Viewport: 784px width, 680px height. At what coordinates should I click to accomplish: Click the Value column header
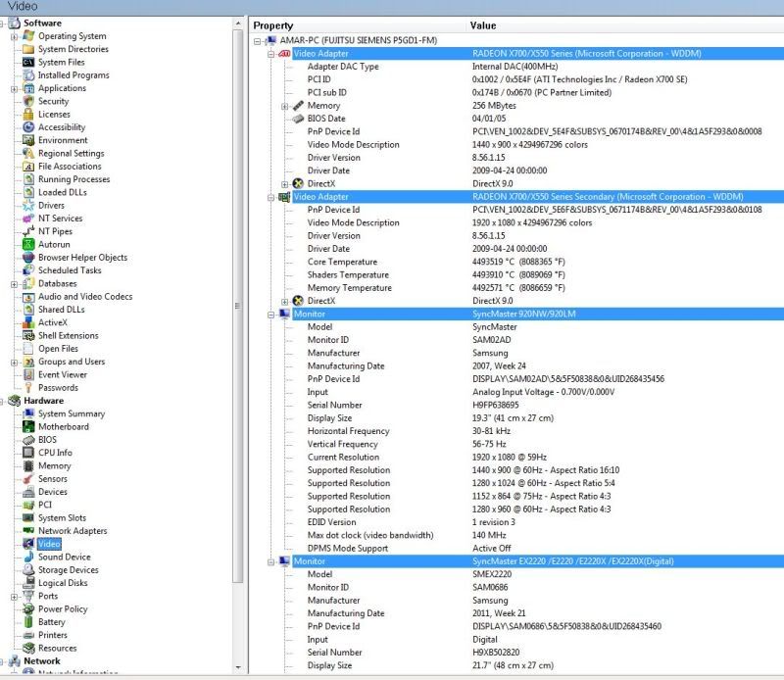pyautogui.click(x=625, y=25)
